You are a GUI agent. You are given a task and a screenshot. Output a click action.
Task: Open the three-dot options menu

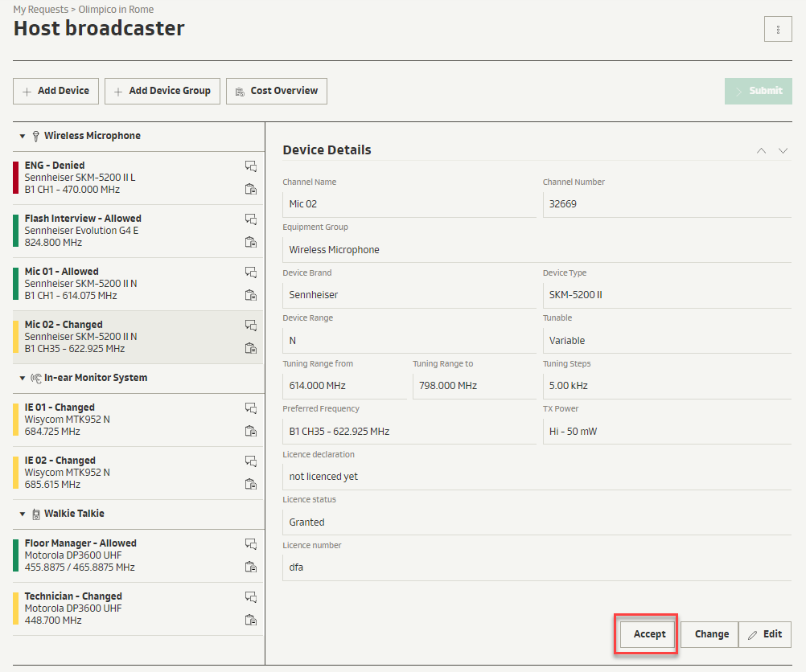(x=778, y=30)
